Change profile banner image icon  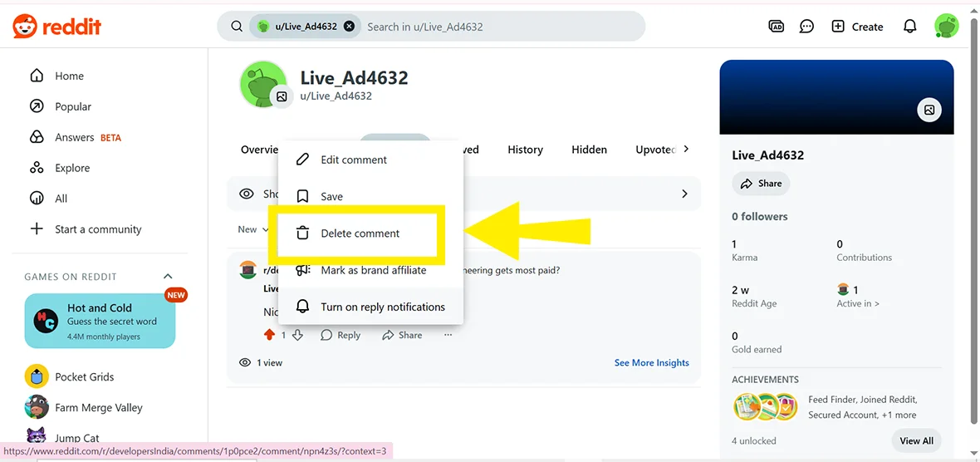929,110
